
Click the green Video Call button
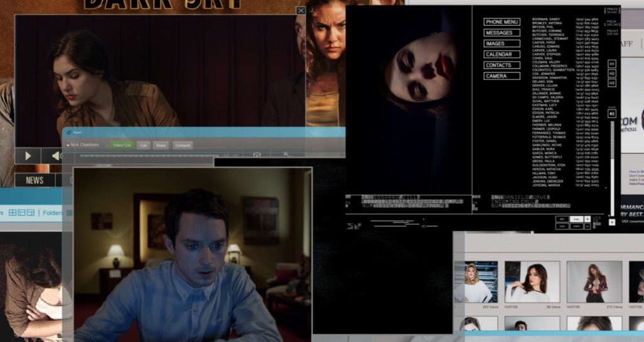121,145
